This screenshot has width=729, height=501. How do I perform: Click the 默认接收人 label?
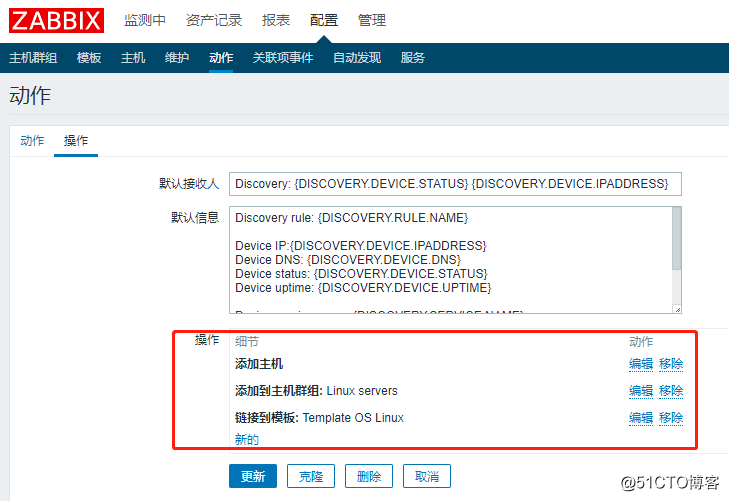point(188,184)
